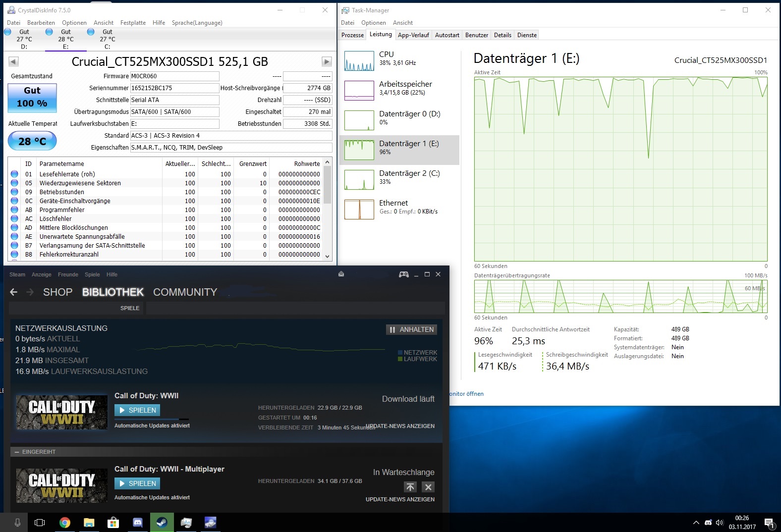The height and width of the screenshot is (532, 781).
Task: Open Steam Big Picture controller icon
Action: (x=404, y=274)
